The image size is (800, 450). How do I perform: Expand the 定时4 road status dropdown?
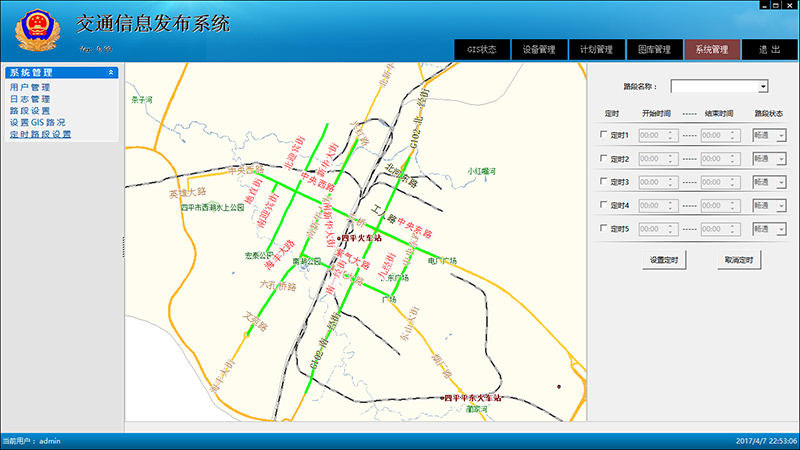point(782,205)
